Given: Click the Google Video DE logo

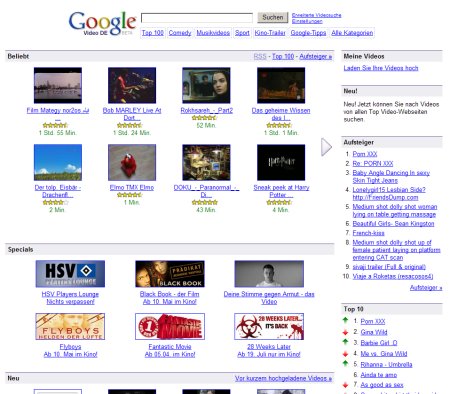Looking at the screenshot, I should (x=103, y=23).
